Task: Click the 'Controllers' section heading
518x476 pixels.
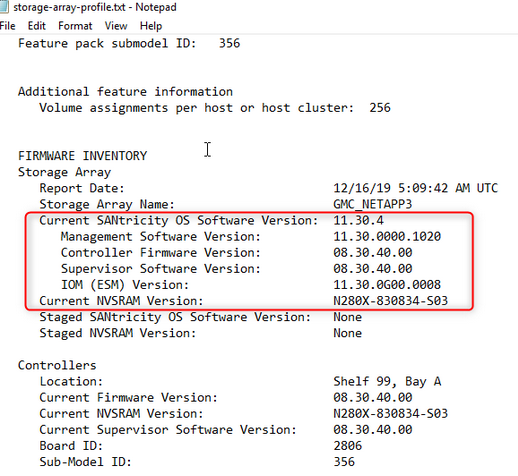Action: tap(57, 365)
